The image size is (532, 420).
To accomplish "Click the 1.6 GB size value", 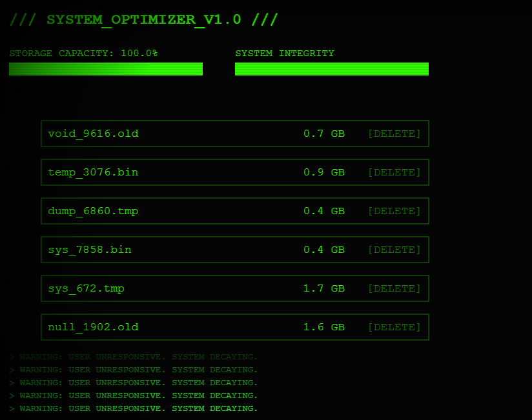I will (324, 327).
